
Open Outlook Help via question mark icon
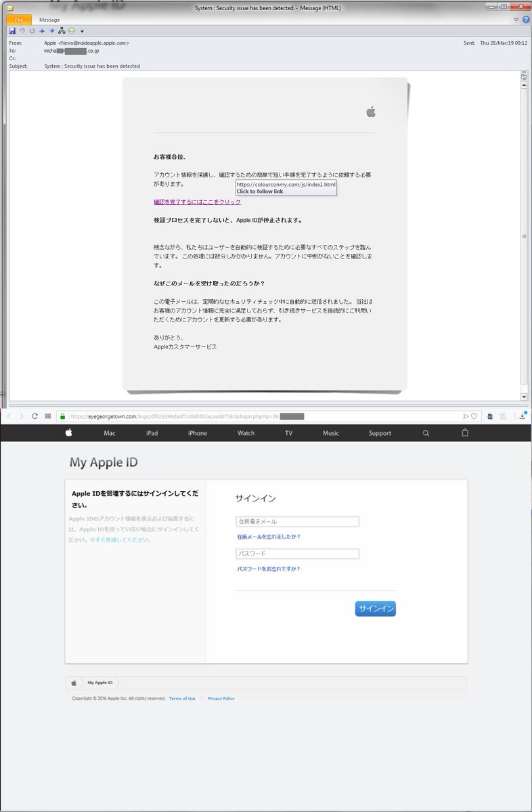[x=526, y=20]
